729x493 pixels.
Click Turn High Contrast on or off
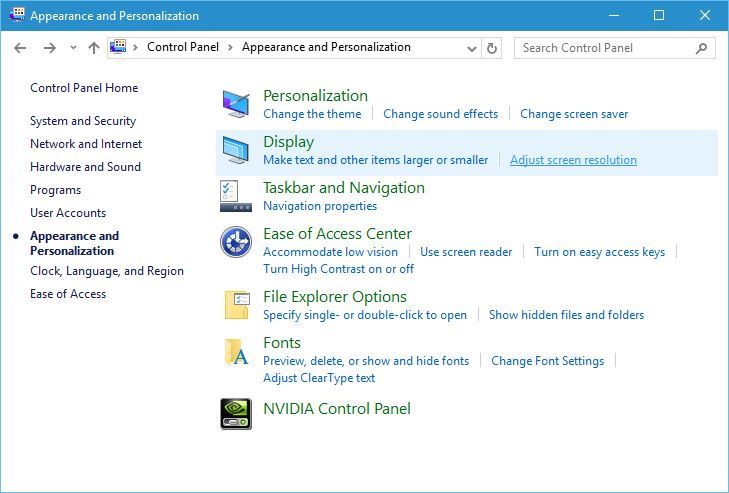tap(338, 269)
